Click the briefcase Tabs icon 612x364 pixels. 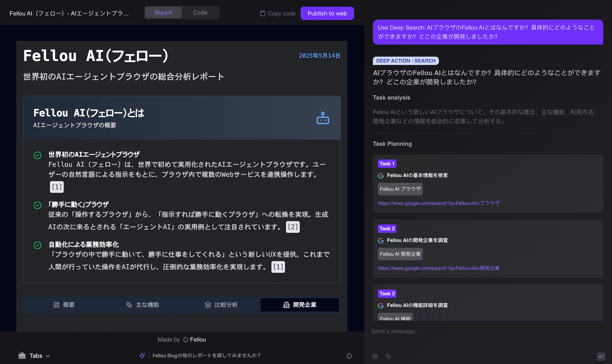click(22, 355)
